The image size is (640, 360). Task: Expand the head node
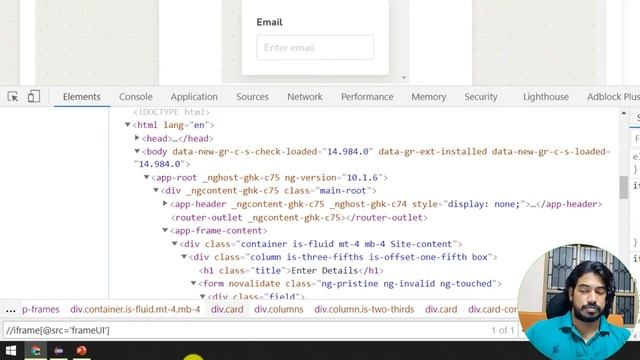[137, 138]
